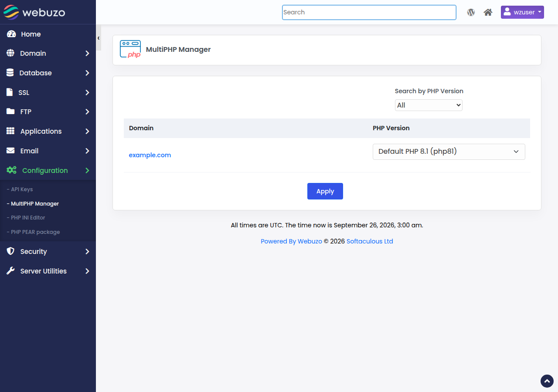Open the wzuser account dropdown
The height and width of the screenshot is (392, 558).
(x=522, y=12)
